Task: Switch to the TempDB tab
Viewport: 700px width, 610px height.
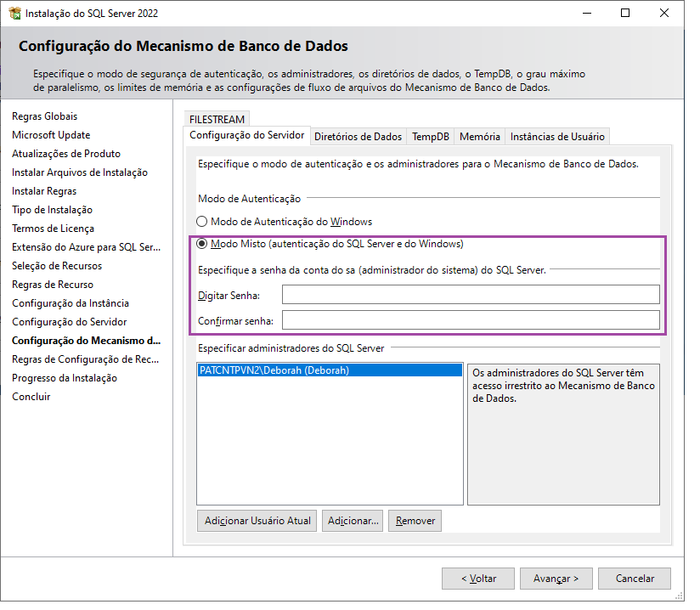Action: (431, 137)
